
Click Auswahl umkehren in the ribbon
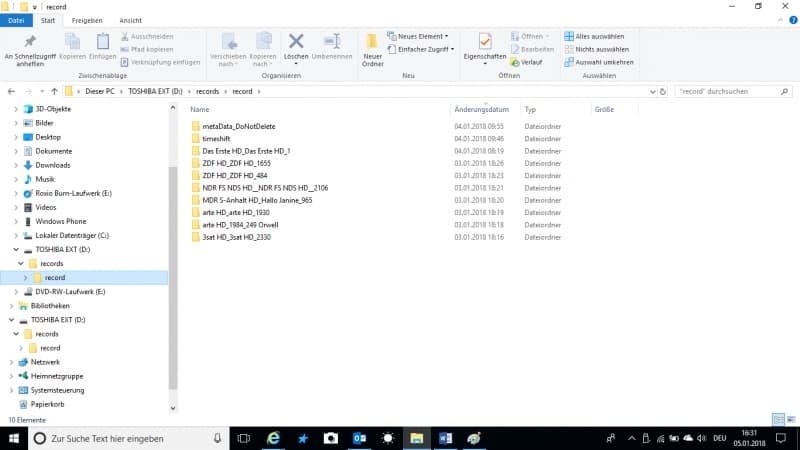click(599, 62)
